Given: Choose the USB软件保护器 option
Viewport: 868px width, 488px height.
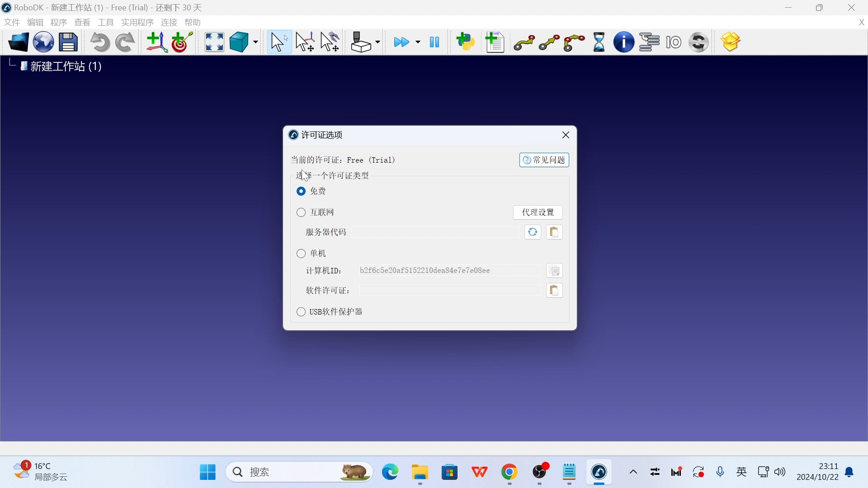Looking at the screenshot, I should pyautogui.click(x=301, y=311).
